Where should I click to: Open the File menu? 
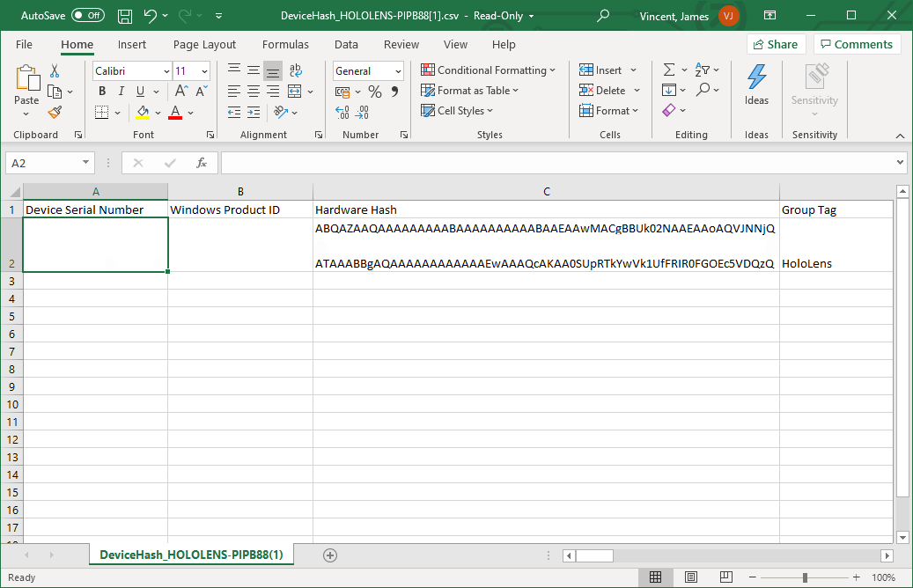point(24,44)
